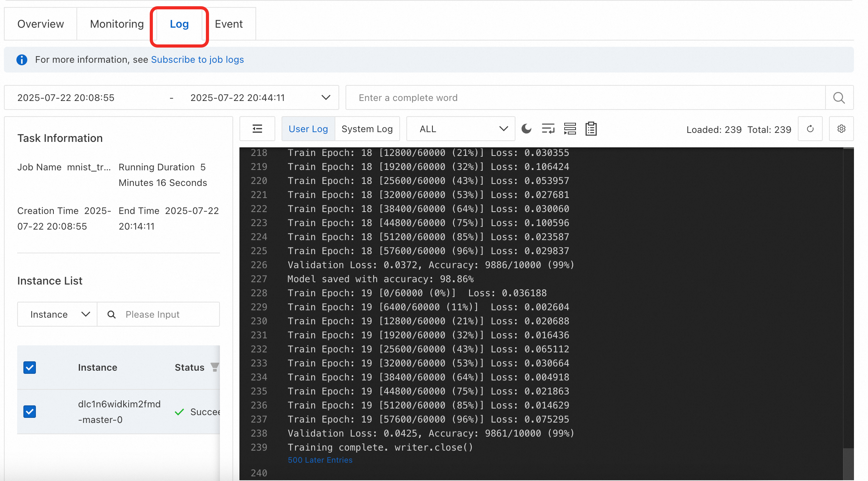Toggle log line wrap icon
The width and height of the screenshot is (868, 481).
tap(548, 129)
